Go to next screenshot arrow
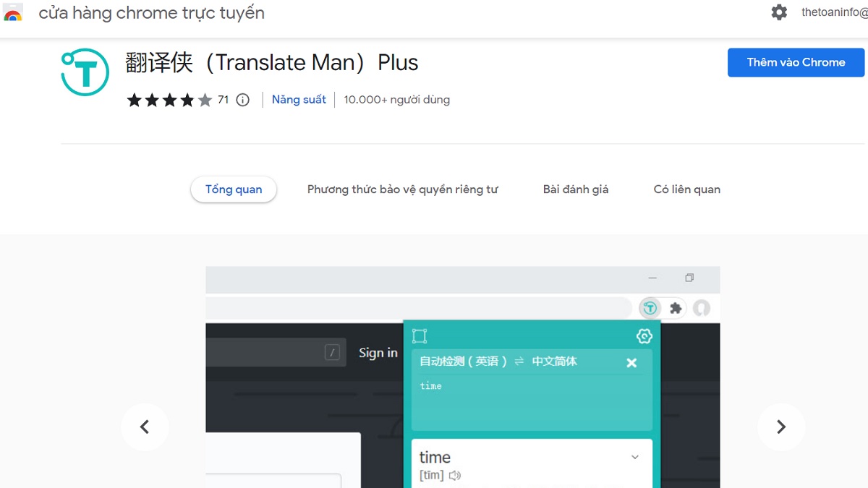 781,427
